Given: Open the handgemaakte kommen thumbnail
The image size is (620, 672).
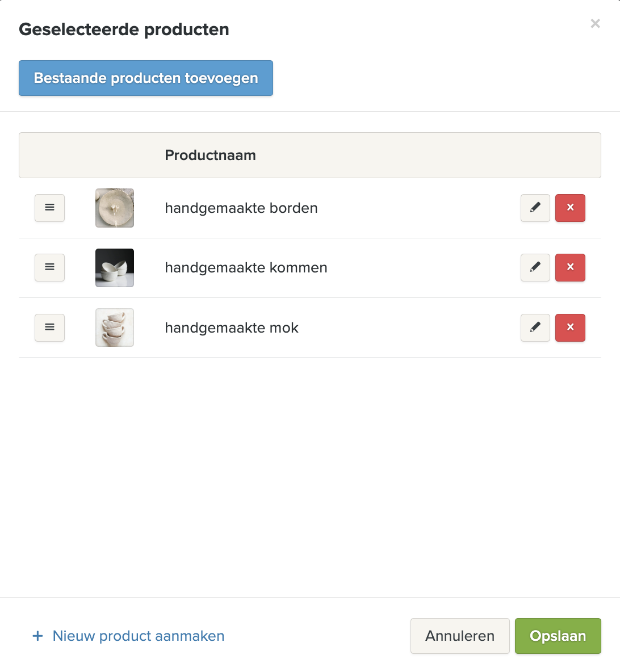Looking at the screenshot, I should (115, 267).
